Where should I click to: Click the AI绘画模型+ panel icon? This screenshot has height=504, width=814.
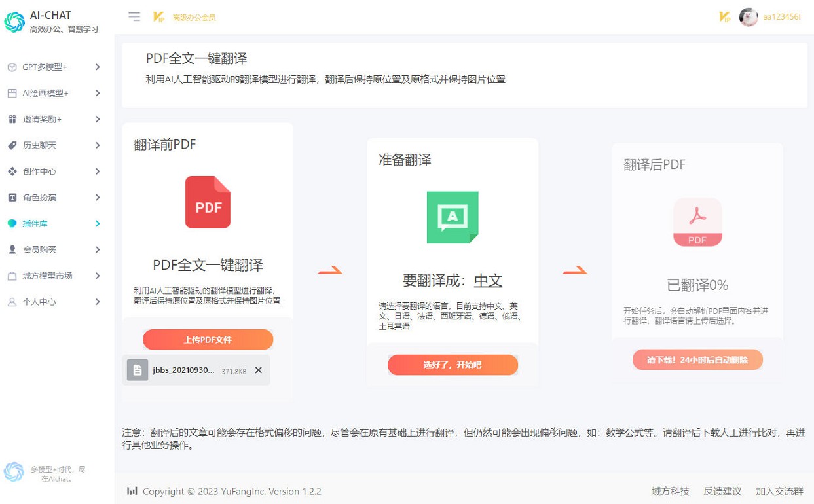click(12, 93)
